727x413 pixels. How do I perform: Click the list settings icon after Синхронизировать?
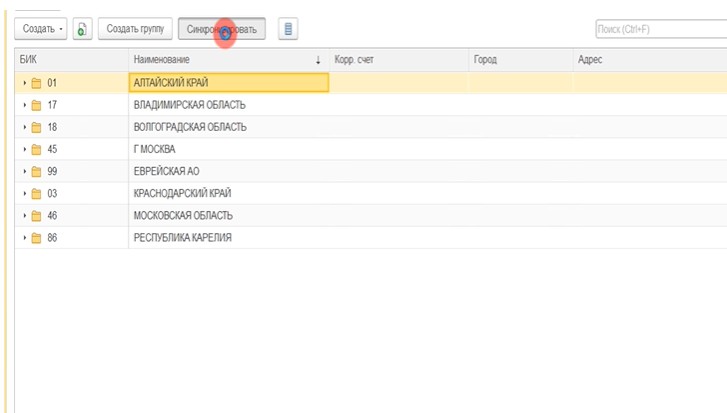tap(288, 30)
